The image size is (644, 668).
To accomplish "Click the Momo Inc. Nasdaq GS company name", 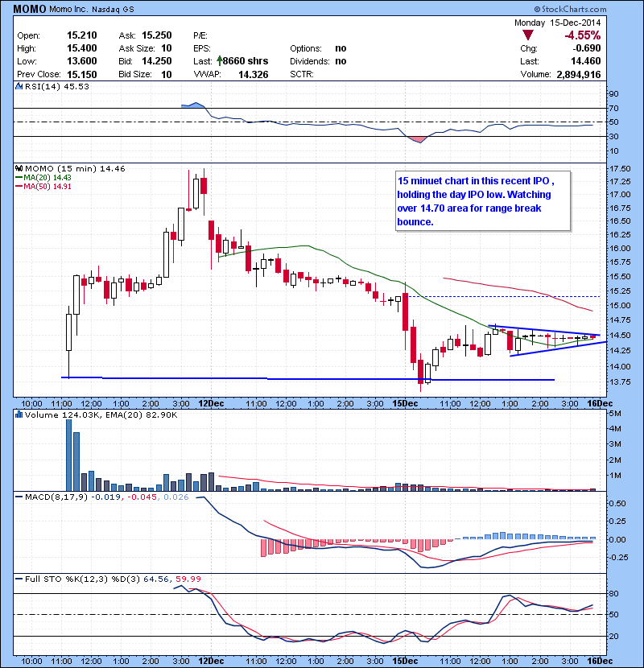I will (x=91, y=9).
